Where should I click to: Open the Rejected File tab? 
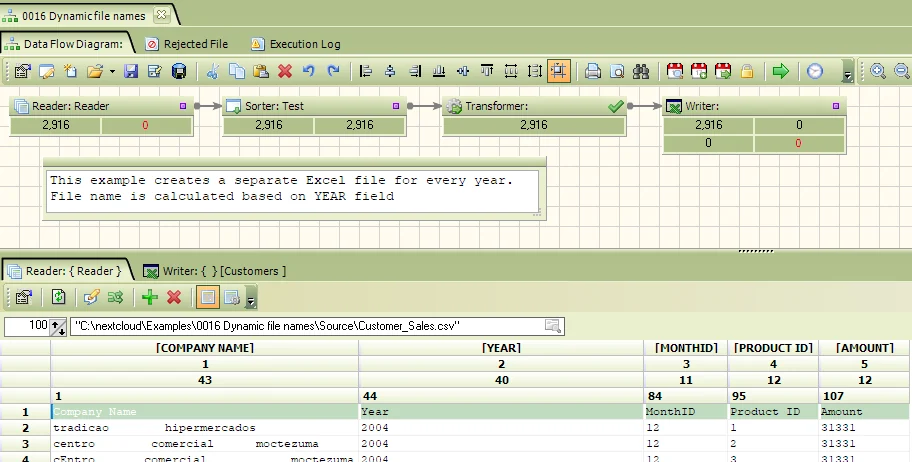(187, 44)
